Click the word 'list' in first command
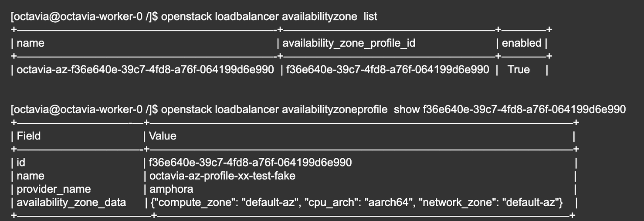 coord(370,17)
